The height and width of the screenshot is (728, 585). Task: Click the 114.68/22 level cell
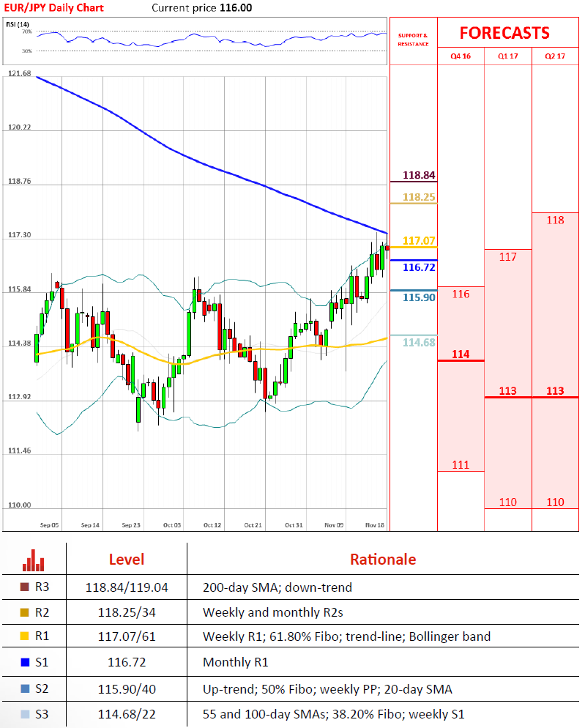pyautogui.click(x=126, y=714)
